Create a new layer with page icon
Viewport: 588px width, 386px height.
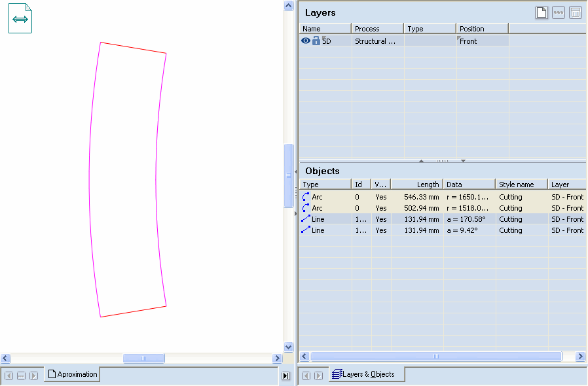[542, 12]
